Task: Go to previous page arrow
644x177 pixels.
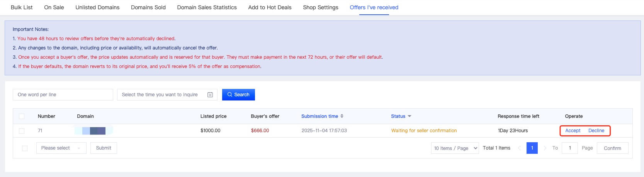Action: click(x=519, y=148)
